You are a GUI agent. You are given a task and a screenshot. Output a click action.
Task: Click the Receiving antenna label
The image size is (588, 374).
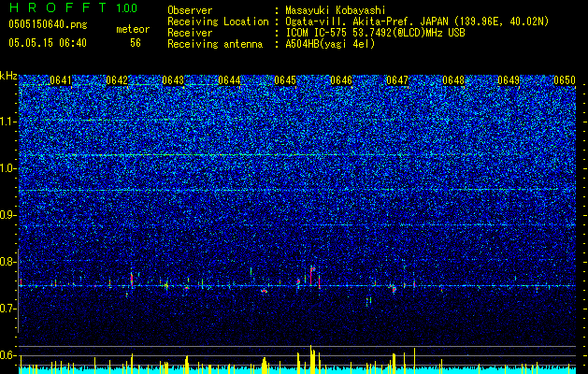pos(215,44)
